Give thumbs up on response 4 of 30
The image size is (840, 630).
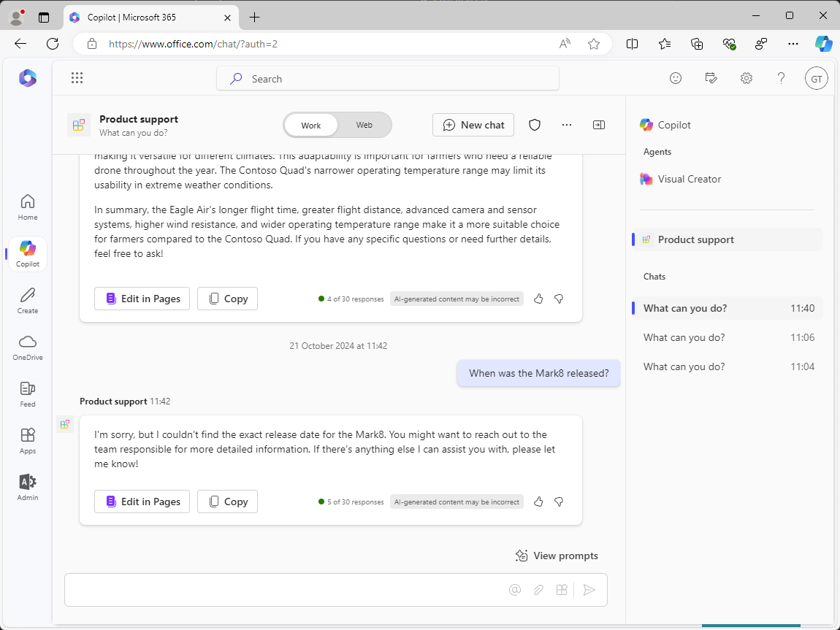point(538,299)
